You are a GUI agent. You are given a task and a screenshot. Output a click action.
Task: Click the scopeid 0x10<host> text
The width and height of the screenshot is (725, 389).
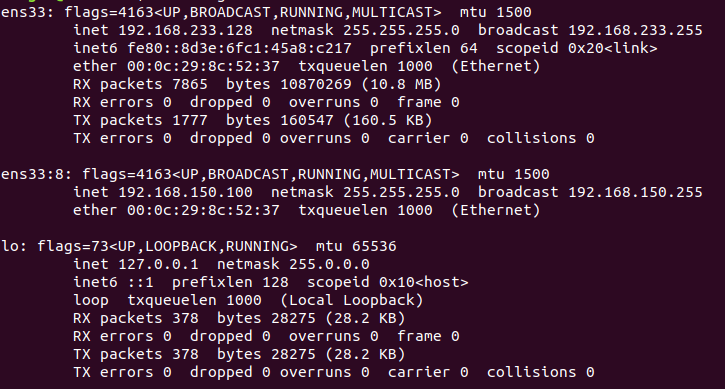[387, 283]
